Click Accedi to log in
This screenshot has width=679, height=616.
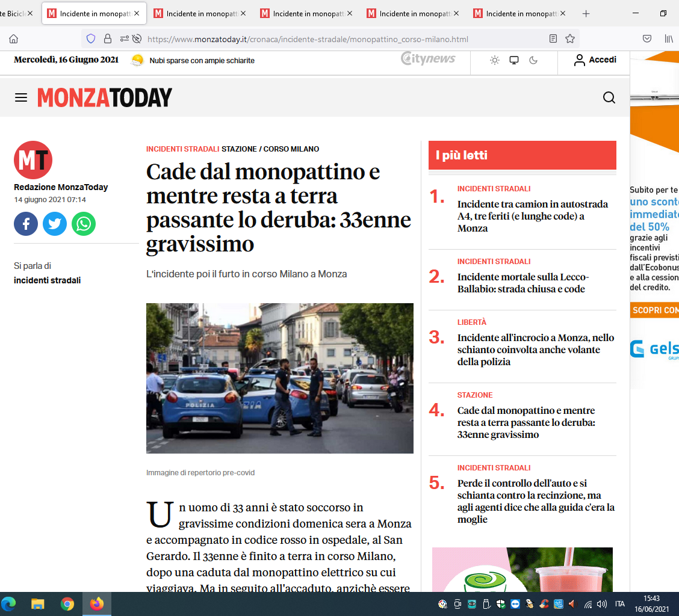tap(595, 60)
